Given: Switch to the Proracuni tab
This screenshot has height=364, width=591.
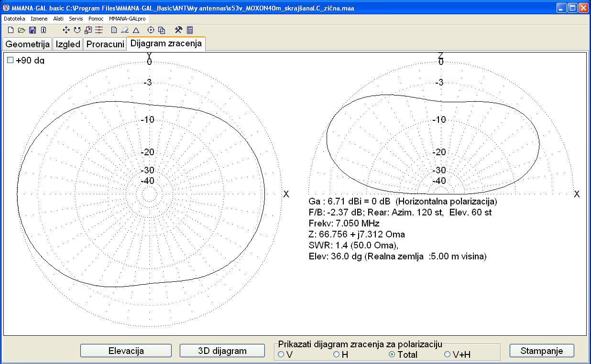Looking at the screenshot, I should [105, 44].
